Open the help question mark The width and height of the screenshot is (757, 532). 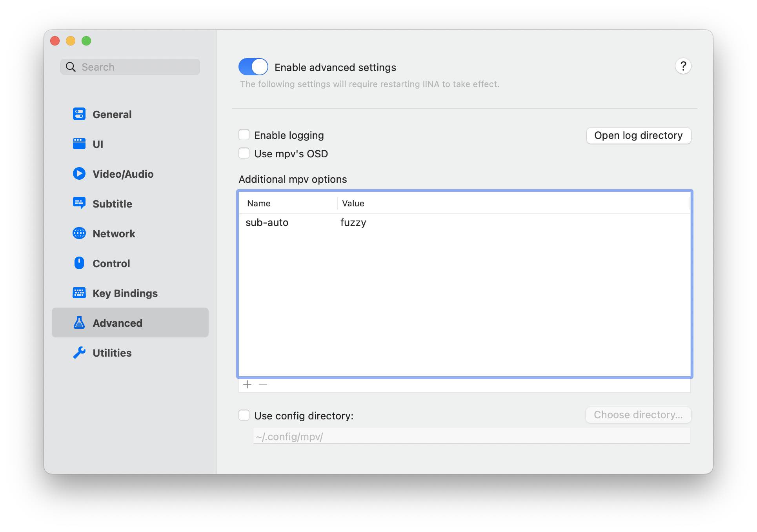pyautogui.click(x=683, y=66)
